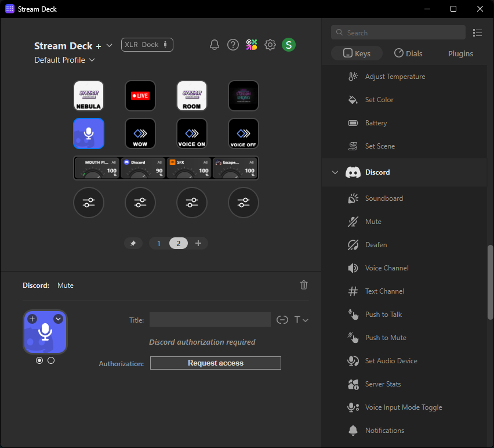Click the actions panel vertical scrollbar
Screen dimensions: 494x448
[490, 282]
